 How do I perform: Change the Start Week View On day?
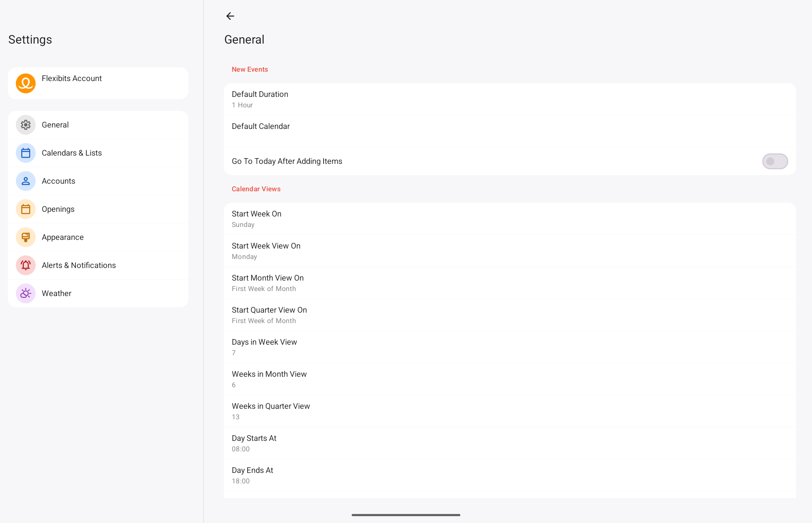tap(510, 251)
